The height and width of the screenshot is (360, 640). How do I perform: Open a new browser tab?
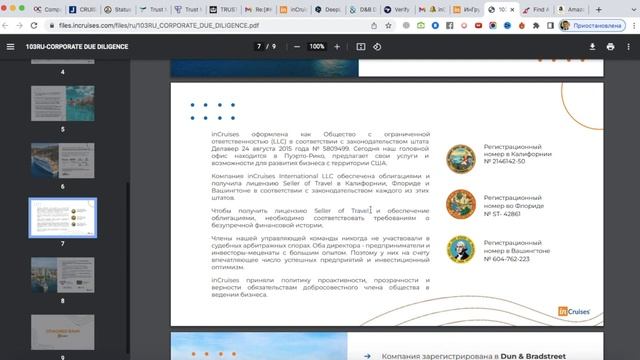coord(599,9)
